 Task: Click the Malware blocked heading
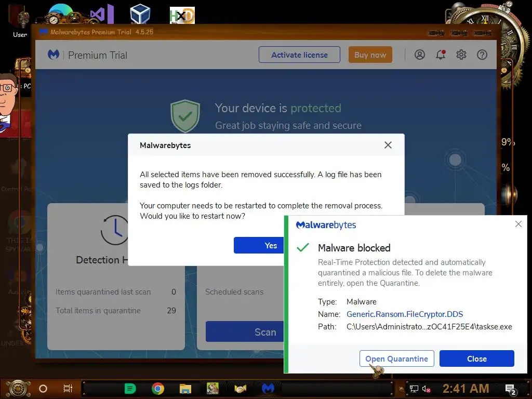(354, 248)
